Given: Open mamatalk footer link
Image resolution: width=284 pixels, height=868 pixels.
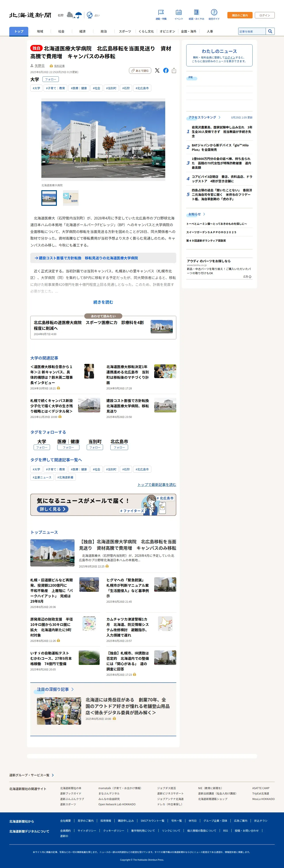Looking at the screenshot, I should coord(120,788).
